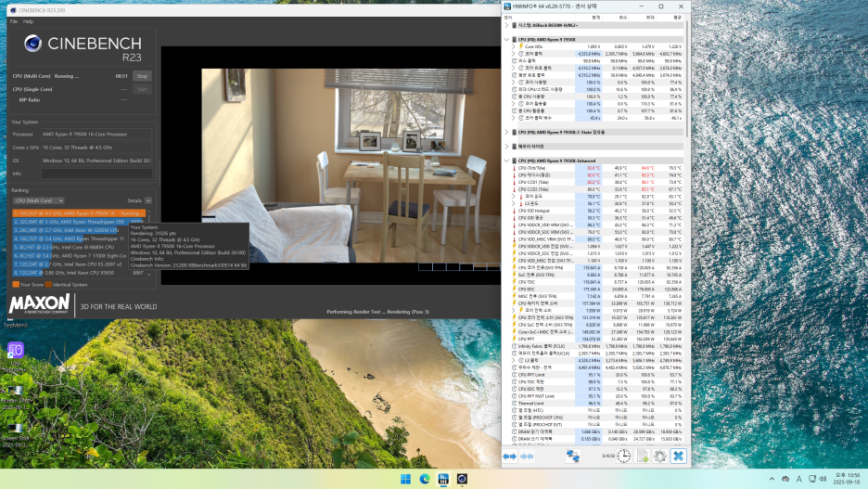The image size is (868, 489).
Task: Click HWiNFO clock reset timer icon
Action: (624, 456)
